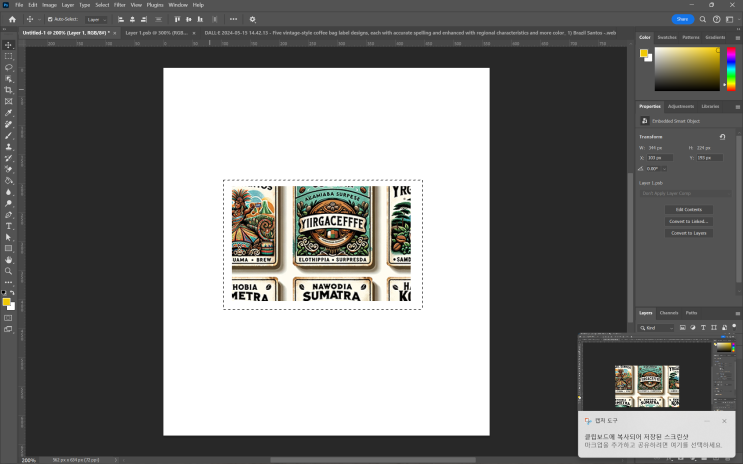Select the Horizontal Type tool
Image resolution: width=743 pixels, height=464 pixels.
[9, 226]
